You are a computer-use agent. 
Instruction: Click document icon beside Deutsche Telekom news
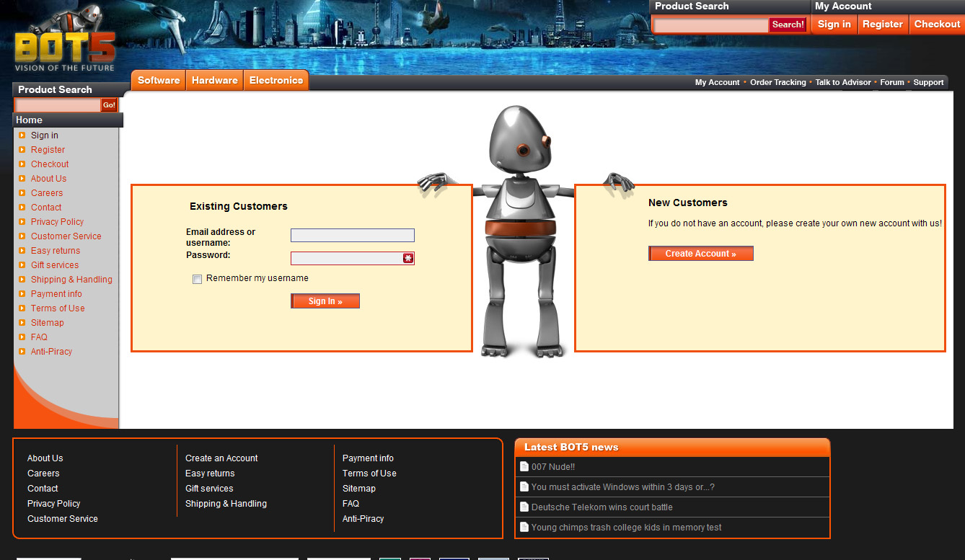pos(524,507)
